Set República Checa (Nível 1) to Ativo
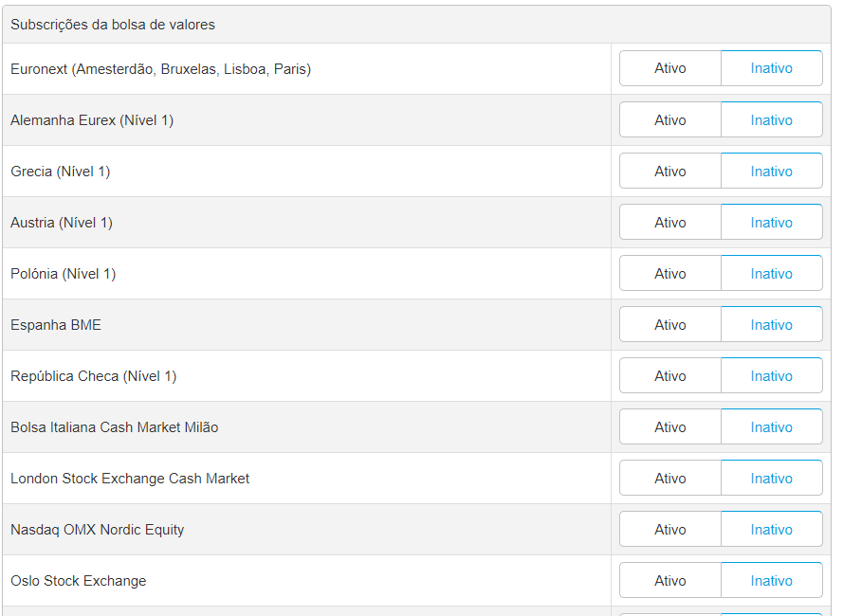843x616 pixels. click(670, 375)
